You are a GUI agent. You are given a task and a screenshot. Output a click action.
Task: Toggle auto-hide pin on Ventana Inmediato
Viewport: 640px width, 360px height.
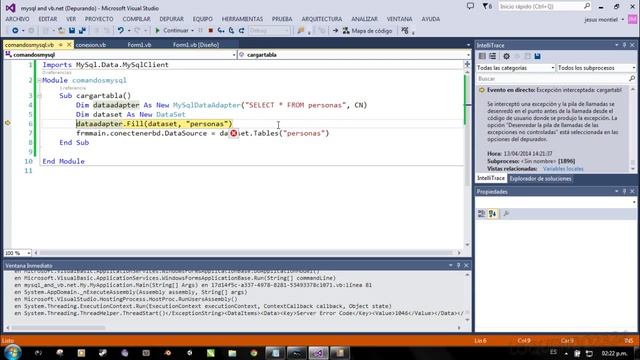[x=458, y=265]
